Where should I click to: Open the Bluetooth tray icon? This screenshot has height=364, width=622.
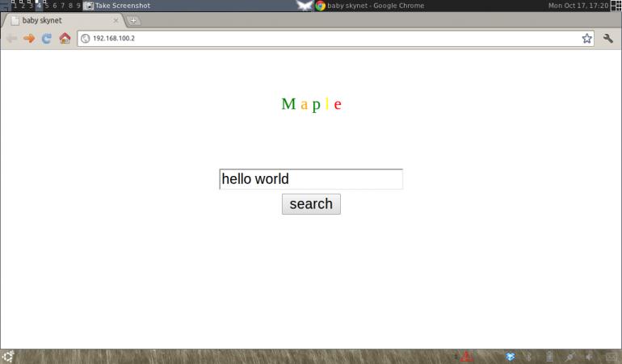528,357
